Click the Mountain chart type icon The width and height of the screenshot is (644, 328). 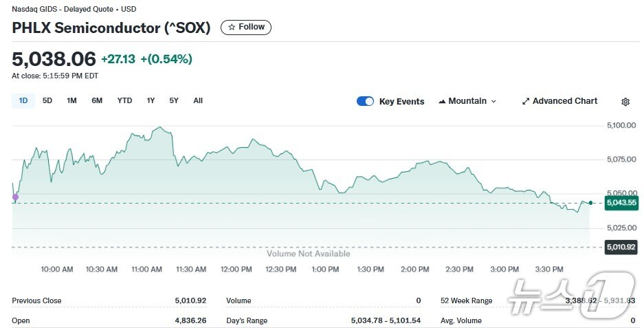442,102
